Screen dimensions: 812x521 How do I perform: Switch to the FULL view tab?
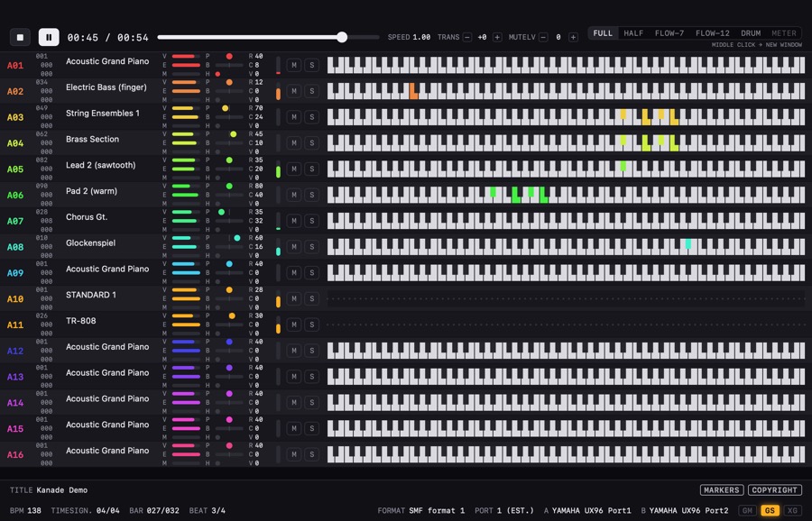(603, 33)
